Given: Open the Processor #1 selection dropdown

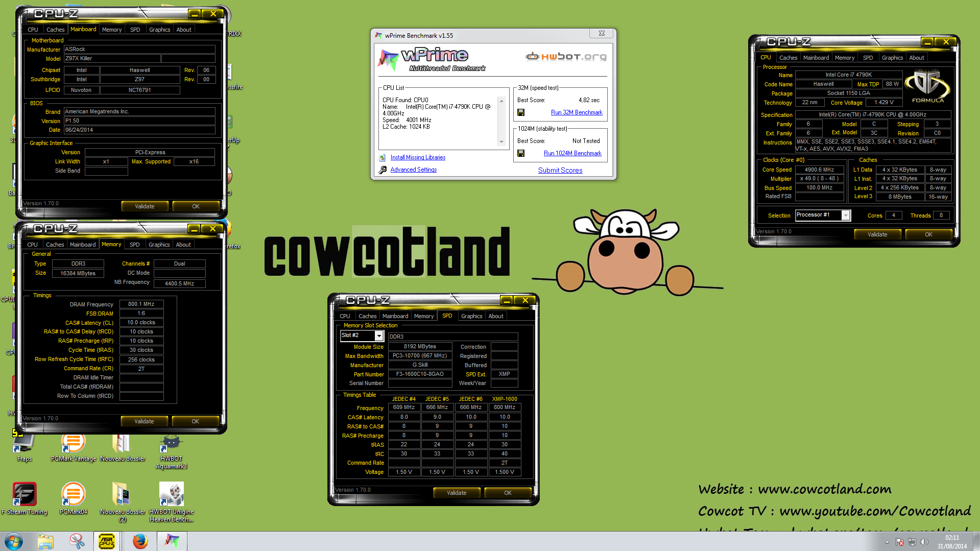Looking at the screenshot, I should [846, 215].
